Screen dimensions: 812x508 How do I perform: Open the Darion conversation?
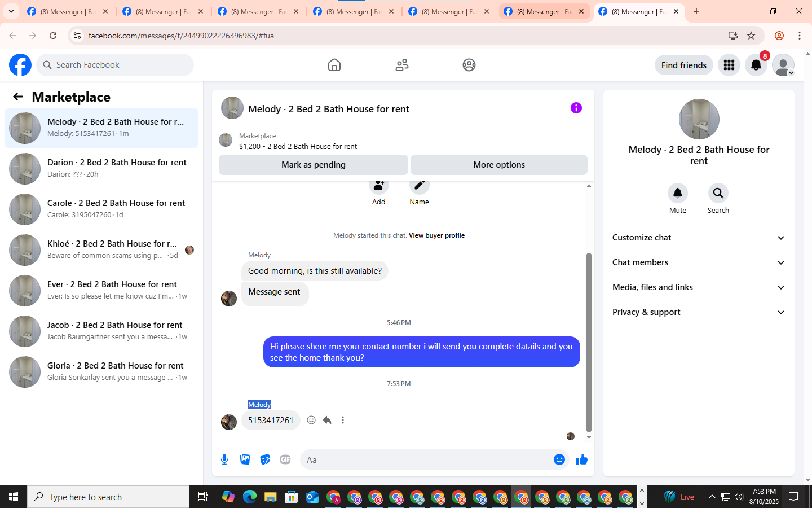pyautogui.click(x=101, y=169)
